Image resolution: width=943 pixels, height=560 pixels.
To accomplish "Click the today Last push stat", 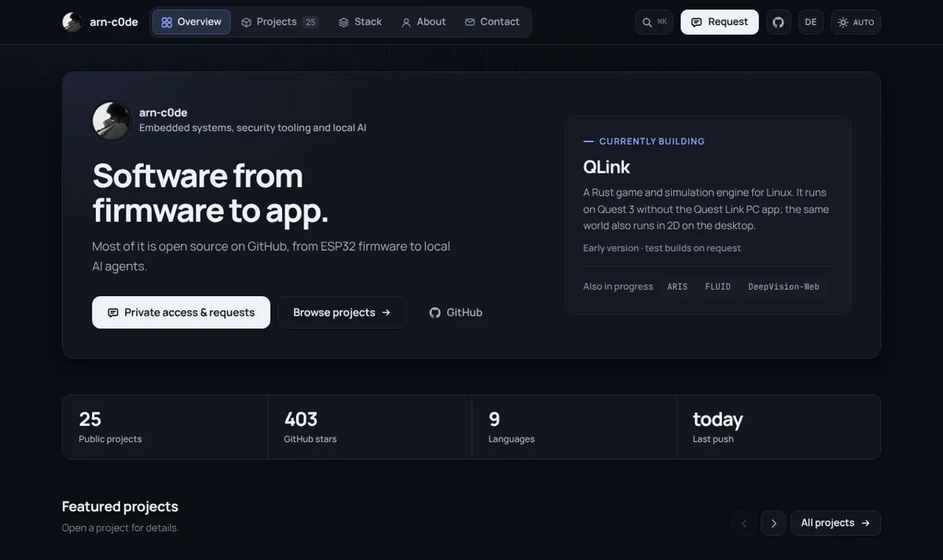I will pyautogui.click(x=779, y=426).
